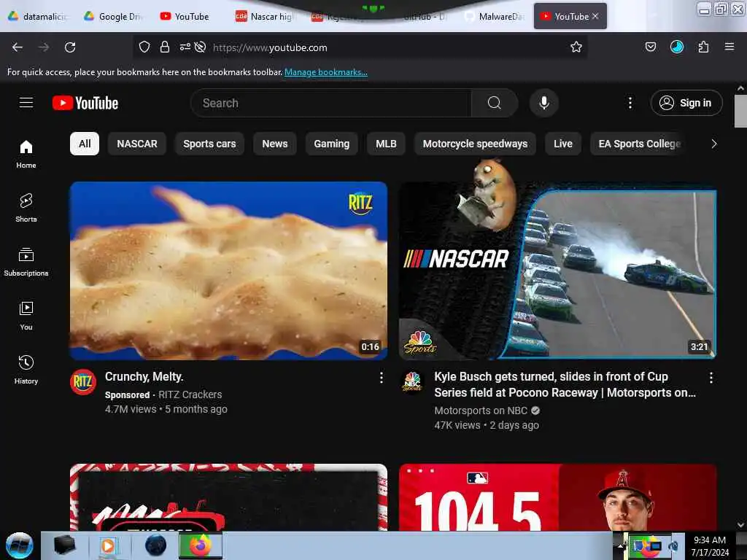Select the All filter chip
Screen dimensions: 747x560
[85, 144]
